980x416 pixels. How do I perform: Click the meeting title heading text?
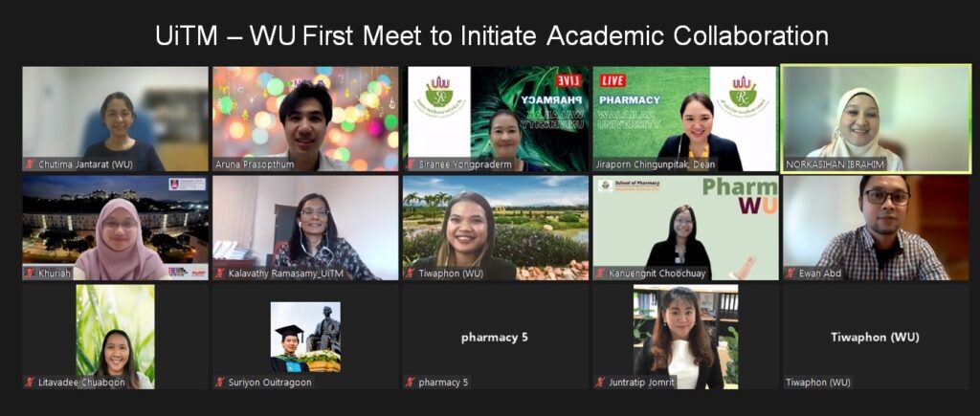(x=492, y=35)
